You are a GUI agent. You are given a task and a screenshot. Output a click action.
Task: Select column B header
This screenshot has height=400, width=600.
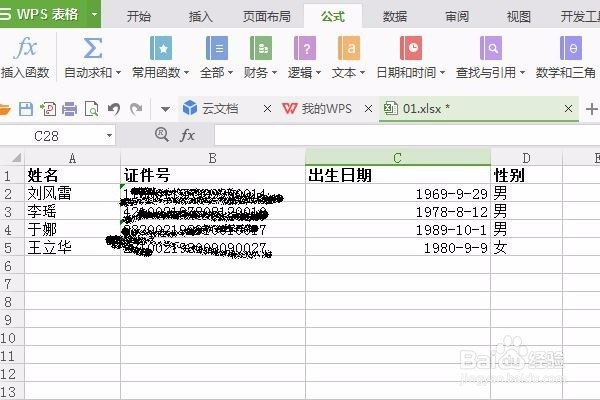[x=213, y=158]
